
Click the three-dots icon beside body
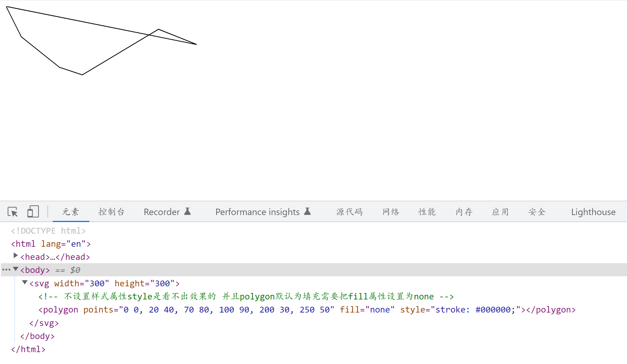click(6, 270)
